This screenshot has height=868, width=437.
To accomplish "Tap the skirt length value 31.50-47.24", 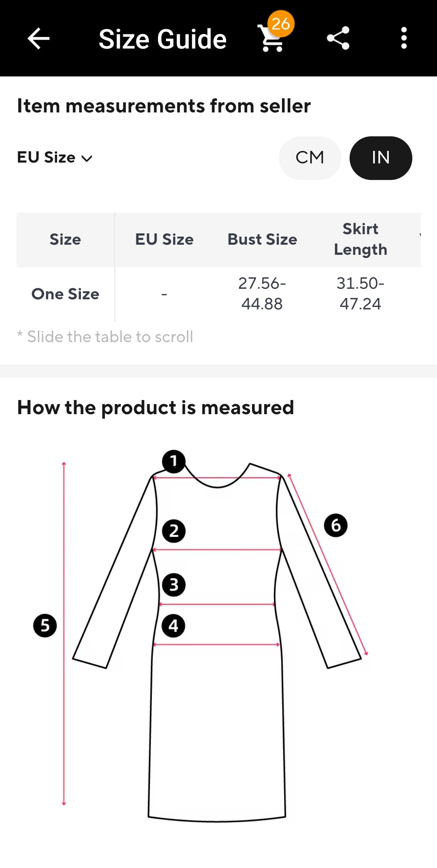I will [x=360, y=294].
